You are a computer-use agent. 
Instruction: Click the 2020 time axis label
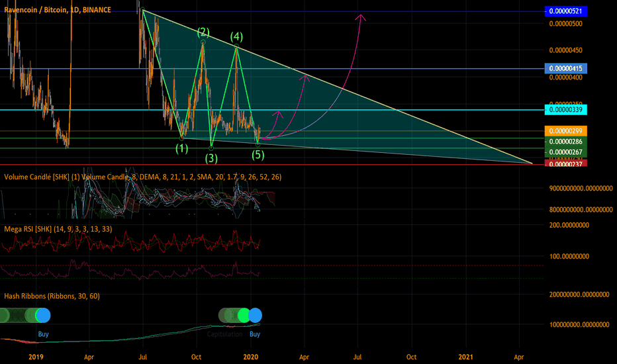click(251, 357)
